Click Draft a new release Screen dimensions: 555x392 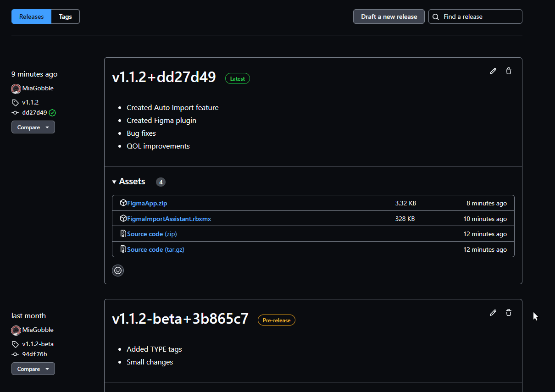click(x=388, y=17)
